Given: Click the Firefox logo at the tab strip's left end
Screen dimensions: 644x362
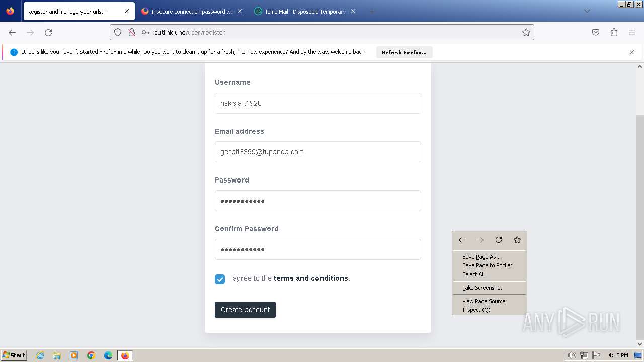Looking at the screenshot, I should click(10, 11).
